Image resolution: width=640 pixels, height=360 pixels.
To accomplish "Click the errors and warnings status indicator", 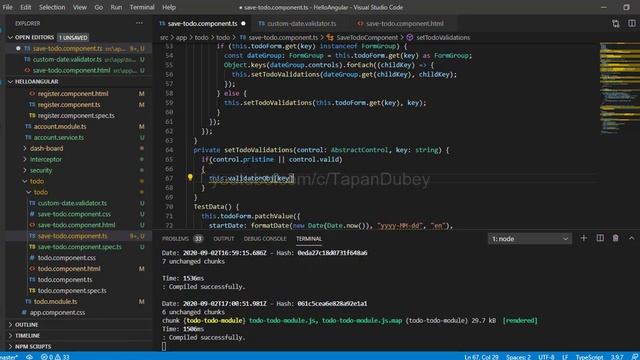I will [x=55, y=357].
